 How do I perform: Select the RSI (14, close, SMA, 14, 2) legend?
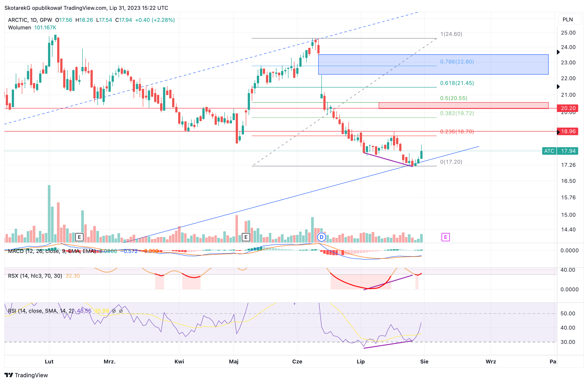pos(41,311)
